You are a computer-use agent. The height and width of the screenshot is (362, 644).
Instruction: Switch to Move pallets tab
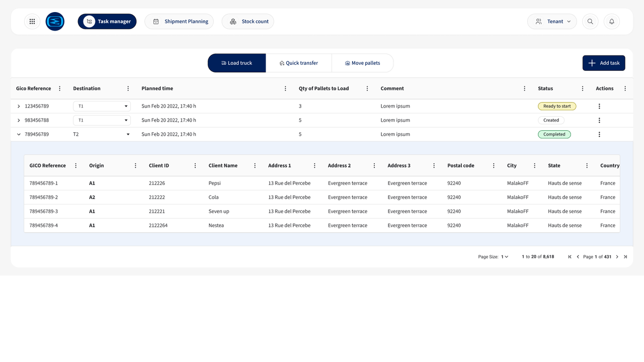pos(363,63)
